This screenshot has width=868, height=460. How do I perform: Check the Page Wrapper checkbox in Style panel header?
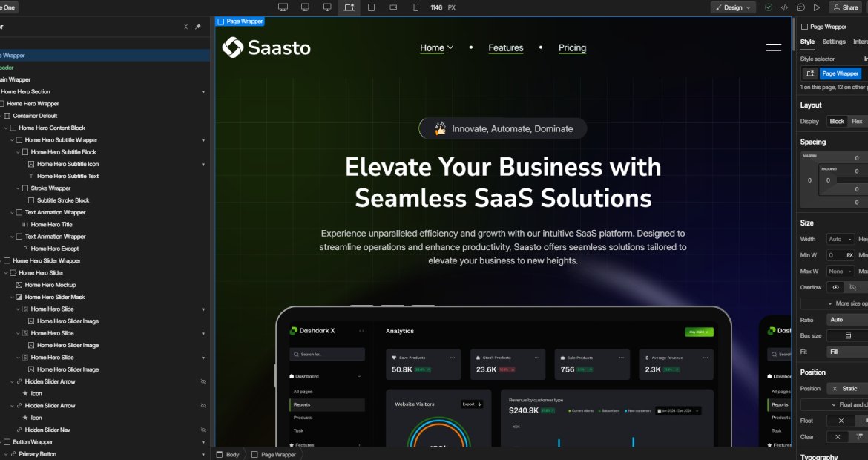tap(804, 27)
